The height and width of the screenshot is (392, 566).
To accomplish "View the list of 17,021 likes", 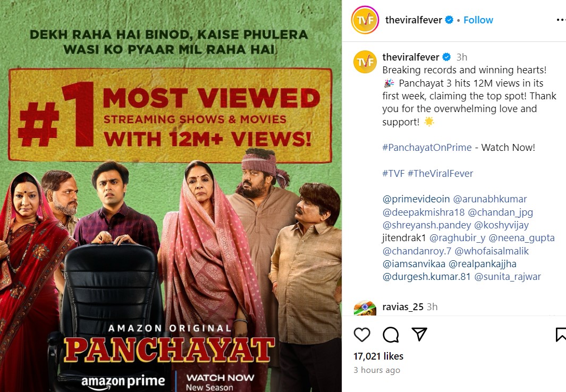I will point(378,356).
